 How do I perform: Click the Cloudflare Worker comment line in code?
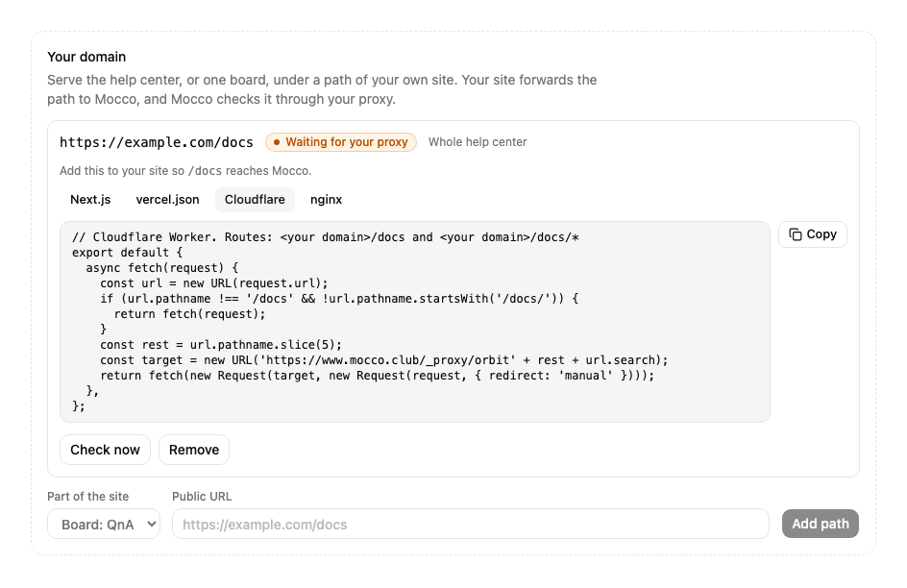[326, 237]
